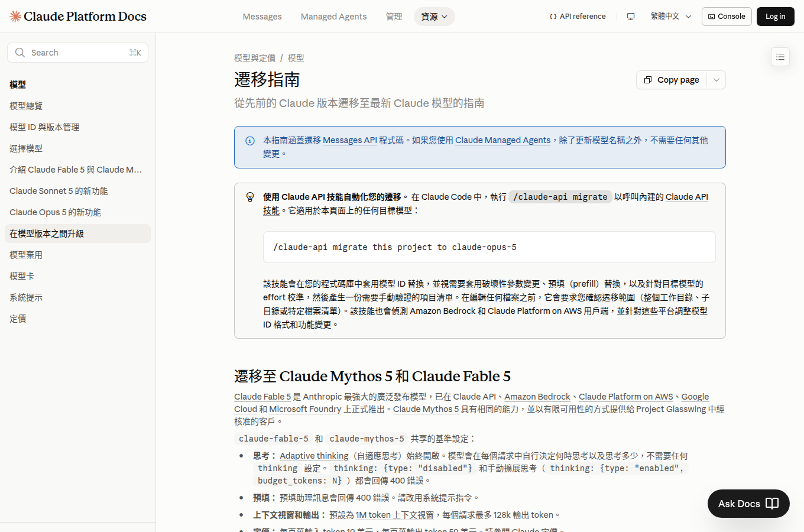The width and height of the screenshot is (804, 532).
Task: Open the 繁體中文 language selector
Action: [x=671, y=17]
